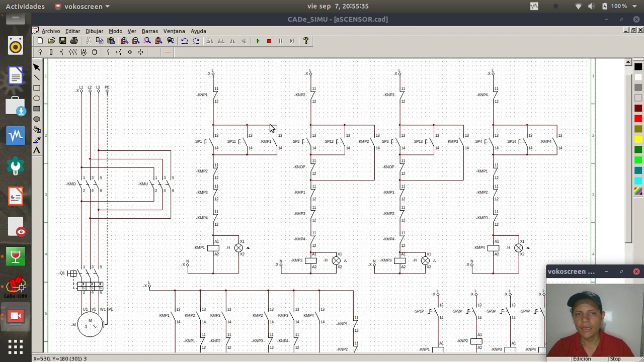Open the clock showing vie sep 7
Viewport: 644px width, 362px height.
click(338, 6)
